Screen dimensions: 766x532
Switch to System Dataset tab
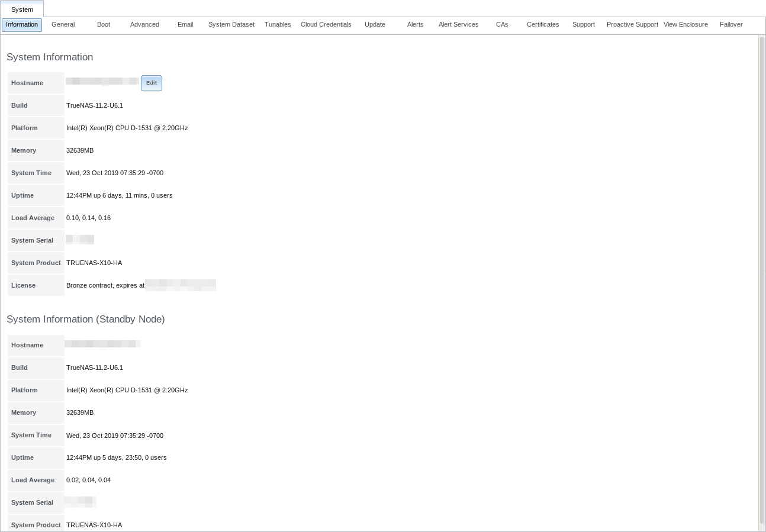coord(231,25)
